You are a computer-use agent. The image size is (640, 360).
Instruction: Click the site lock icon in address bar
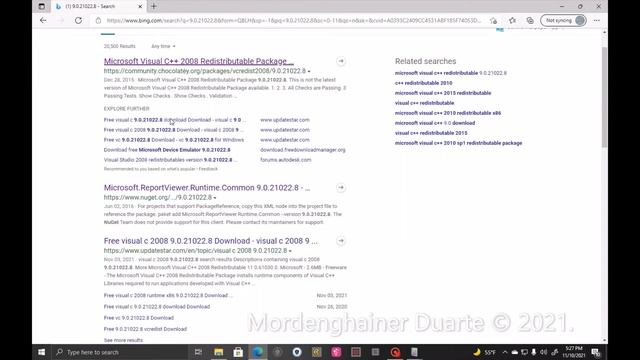pyautogui.click(x=98, y=20)
